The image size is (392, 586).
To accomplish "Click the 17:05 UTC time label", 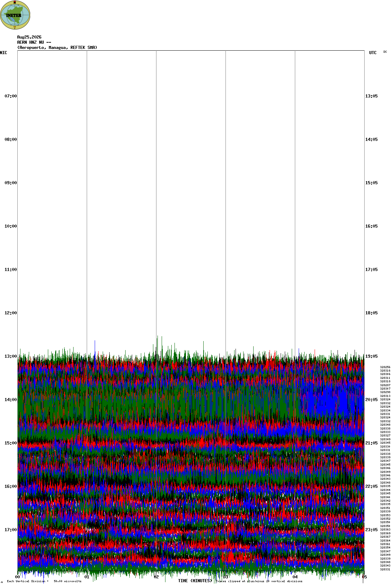I will 372,270.
